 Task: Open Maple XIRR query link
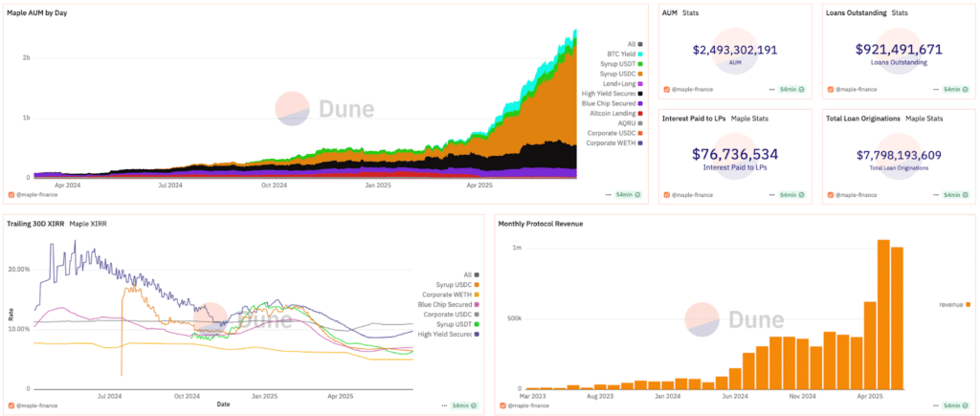(87, 224)
